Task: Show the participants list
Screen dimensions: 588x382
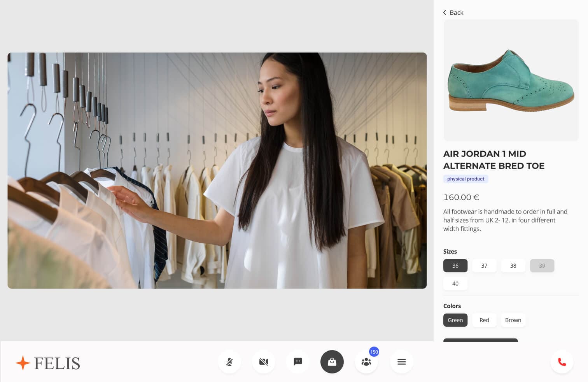Action: tap(366, 362)
